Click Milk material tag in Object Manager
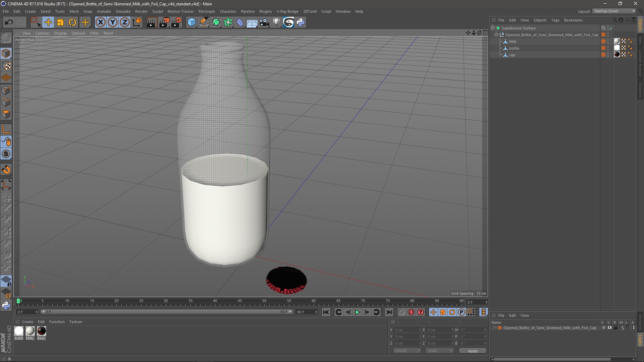The height and width of the screenshot is (362, 644). click(616, 41)
